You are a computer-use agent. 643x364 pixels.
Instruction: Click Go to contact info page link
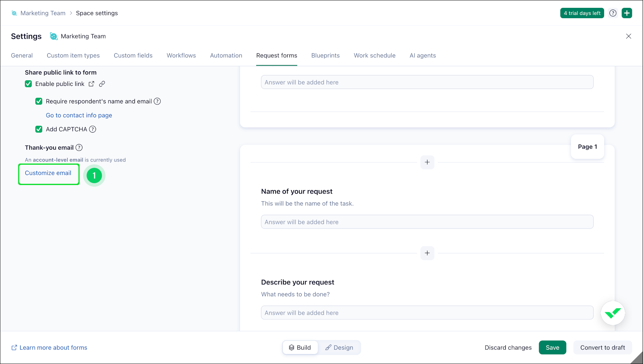[x=79, y=115]
